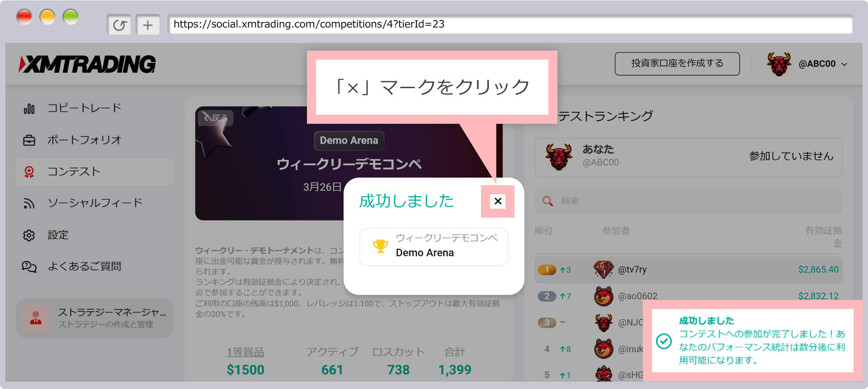Click the bull avatar in header
Image resolution: width=868 pixels, height=389 pixels.
tap(778, 64)
